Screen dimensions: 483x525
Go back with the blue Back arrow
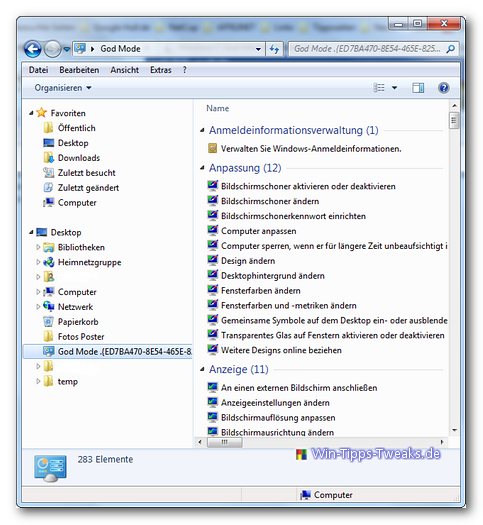(33, 49)
